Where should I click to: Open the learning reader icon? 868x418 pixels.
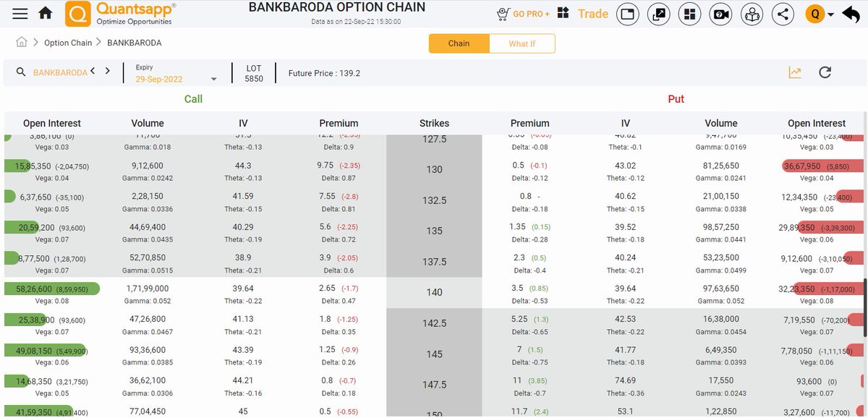[x=752, y=14]
